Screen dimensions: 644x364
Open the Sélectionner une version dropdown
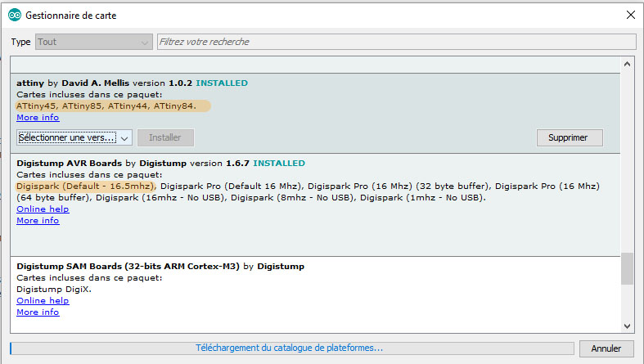point(74,137)
